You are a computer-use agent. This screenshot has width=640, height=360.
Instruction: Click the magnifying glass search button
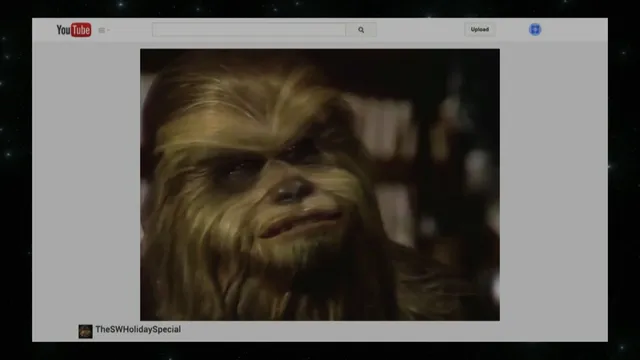tap(361, 30)
